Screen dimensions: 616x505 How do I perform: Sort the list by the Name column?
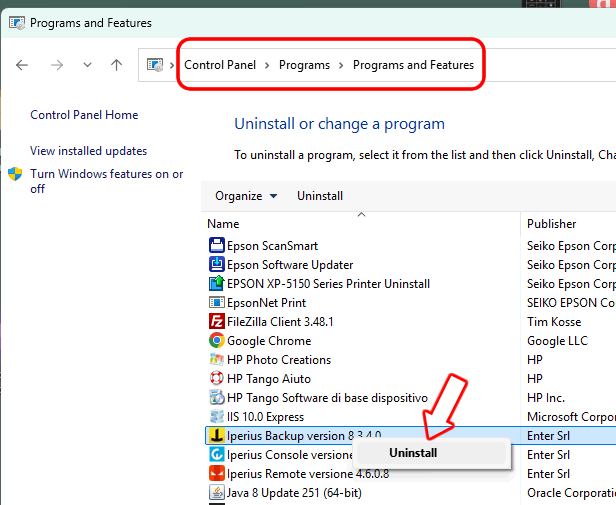[x=223, y=224]
